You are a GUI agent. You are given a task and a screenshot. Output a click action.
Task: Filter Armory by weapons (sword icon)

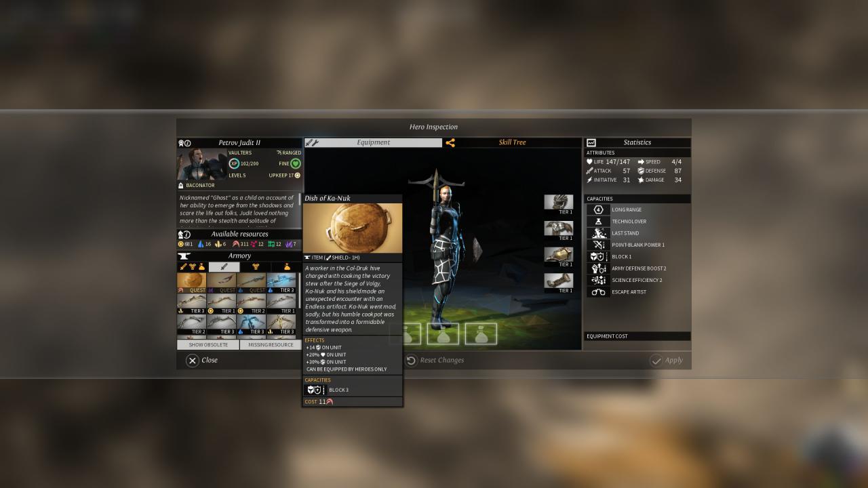coord(224,266)
